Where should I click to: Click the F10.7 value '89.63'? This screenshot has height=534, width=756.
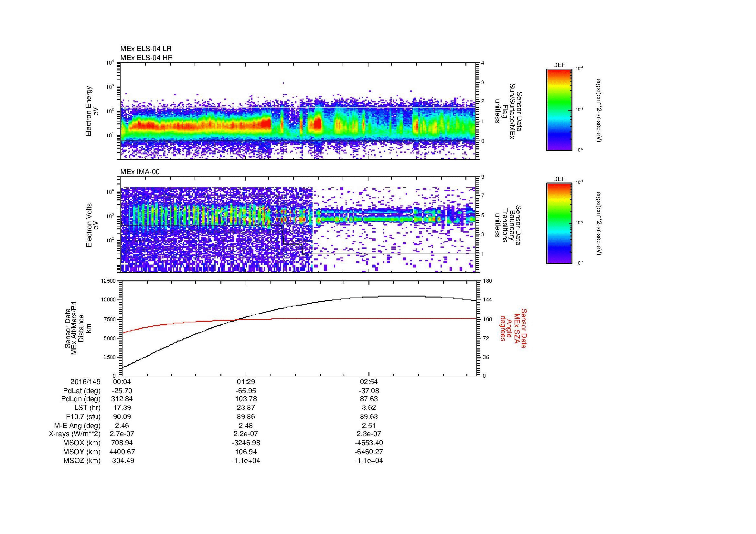(369, 416)
